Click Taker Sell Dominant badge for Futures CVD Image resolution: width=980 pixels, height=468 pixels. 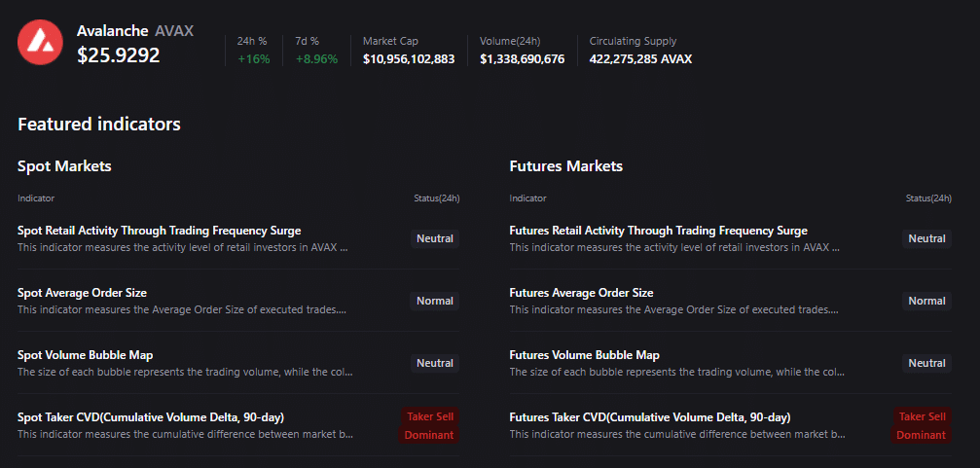921,425
